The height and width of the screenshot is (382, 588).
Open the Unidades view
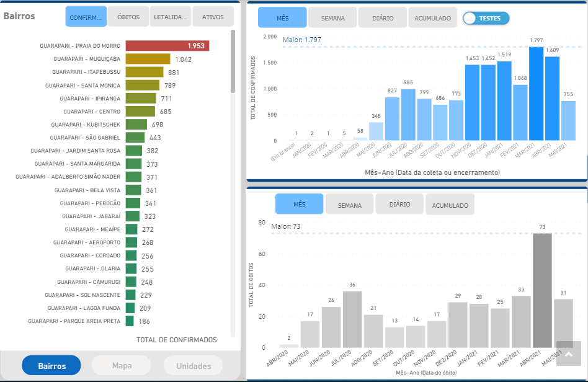click(194, 366)
